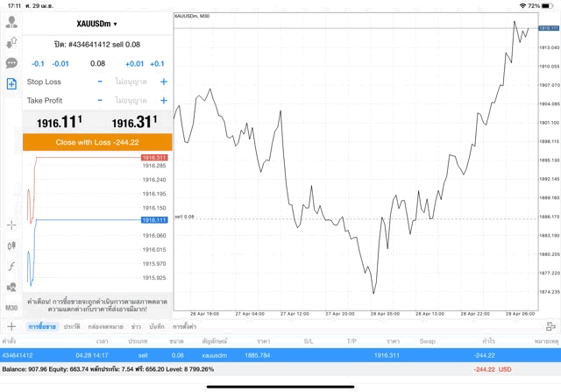Select the open position row 434641412
Viewport: 561px width, 392px height.
pos(280,355)
